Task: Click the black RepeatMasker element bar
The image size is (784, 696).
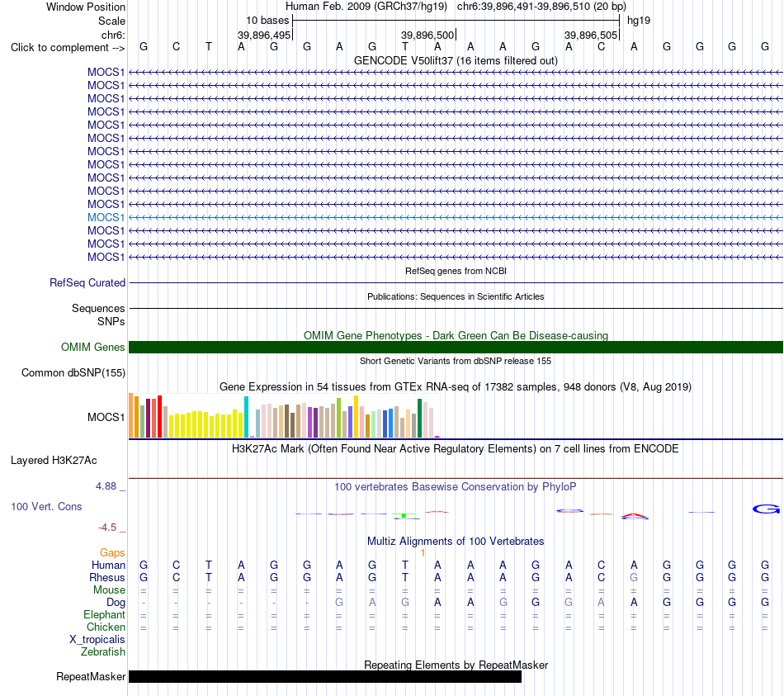Action: point(325,676)
